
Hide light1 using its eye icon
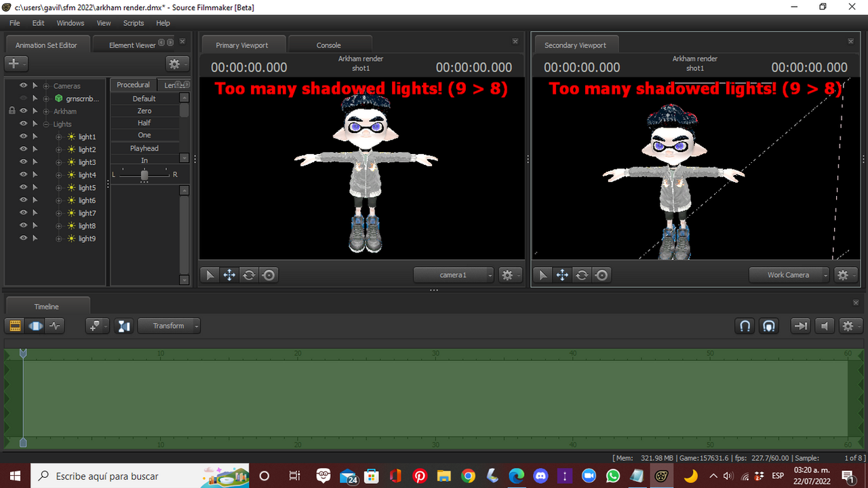point(24,136)
